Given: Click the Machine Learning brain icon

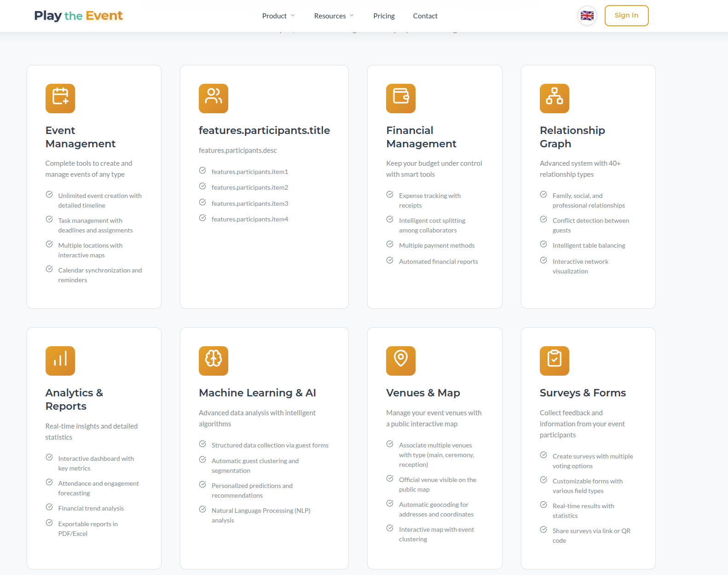Looking at the screenshot, I should tap(214, 361).
